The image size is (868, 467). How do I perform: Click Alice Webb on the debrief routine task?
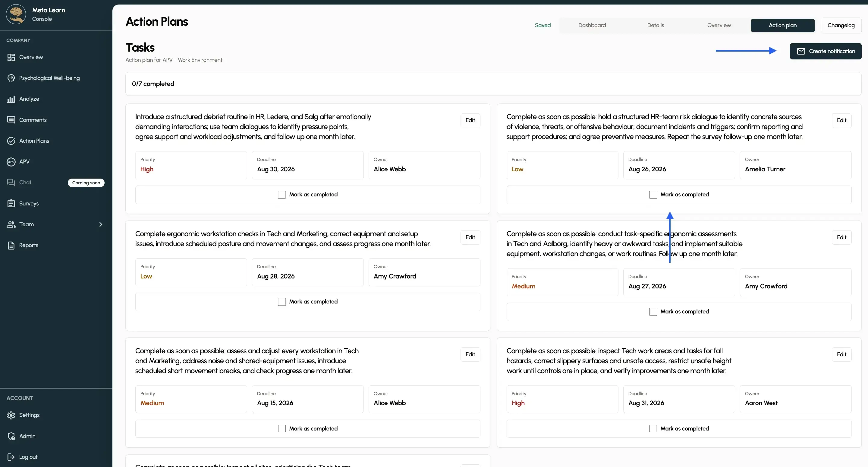[x=424, y=165]
